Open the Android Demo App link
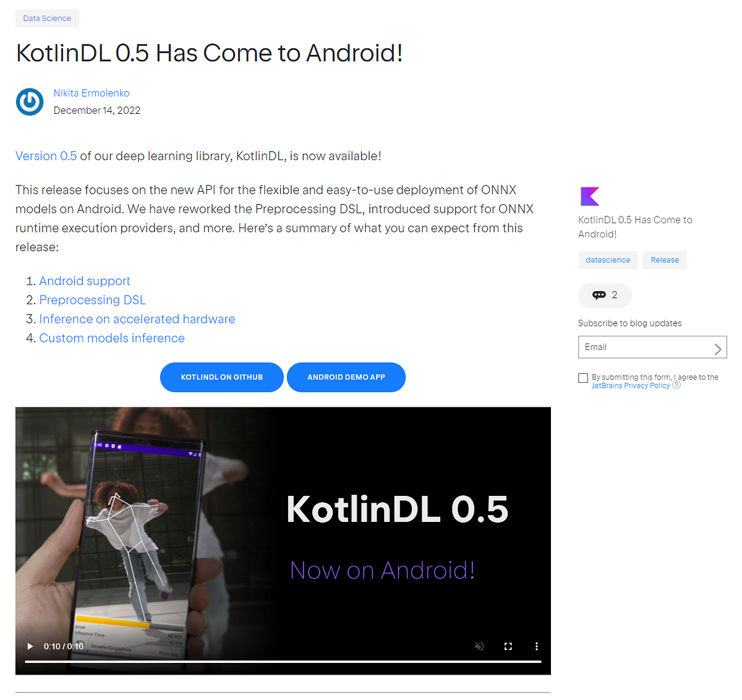742x700 pixels. pyautogui.click(x=346, y=377)
